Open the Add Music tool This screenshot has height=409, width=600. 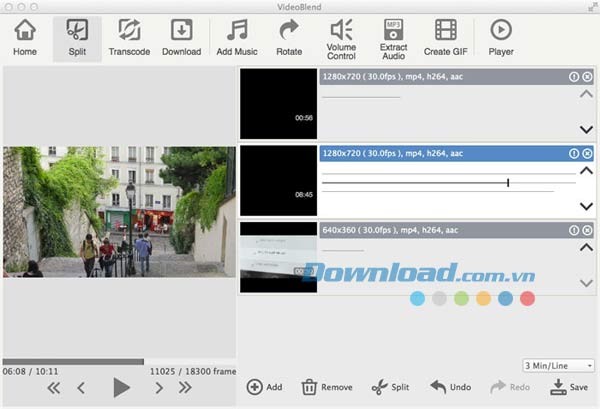click(237, 38)
